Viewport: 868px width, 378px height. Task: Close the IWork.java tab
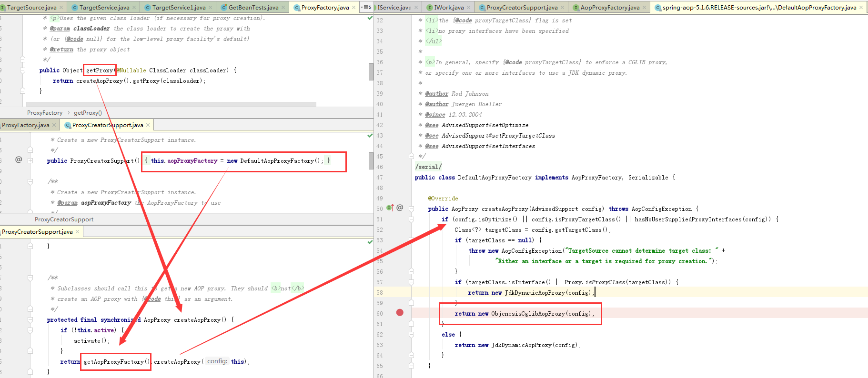[469, 7]
